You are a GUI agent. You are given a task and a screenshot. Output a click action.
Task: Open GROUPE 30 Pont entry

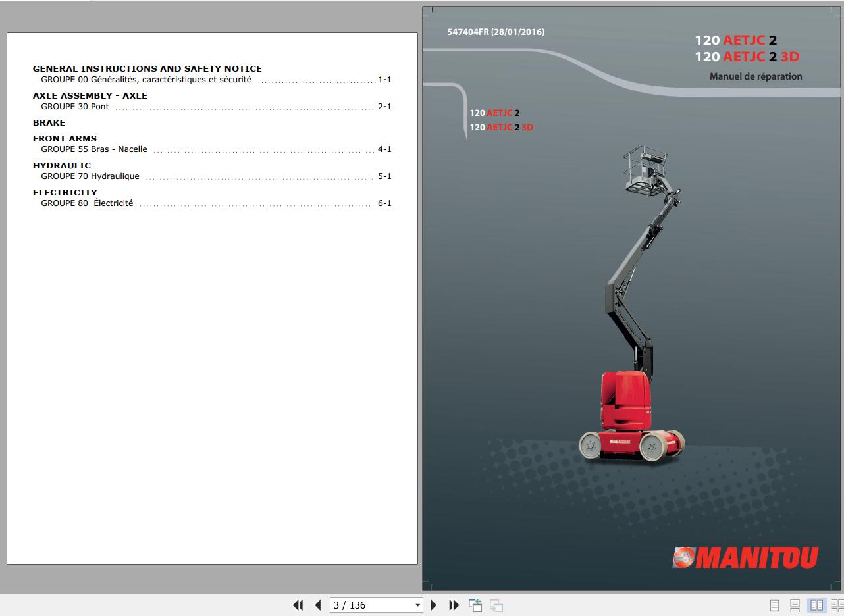click(216, 107)
